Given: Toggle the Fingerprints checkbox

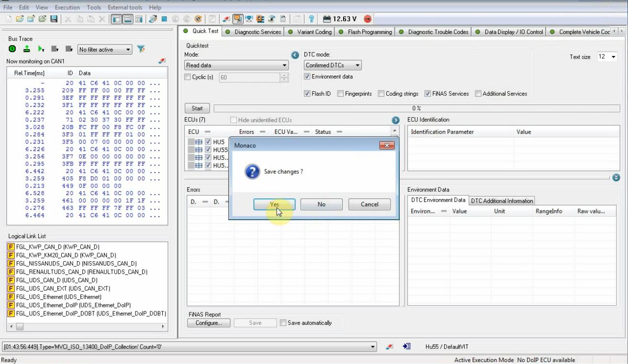Looking at the screenshot, I should coord(340,94).
